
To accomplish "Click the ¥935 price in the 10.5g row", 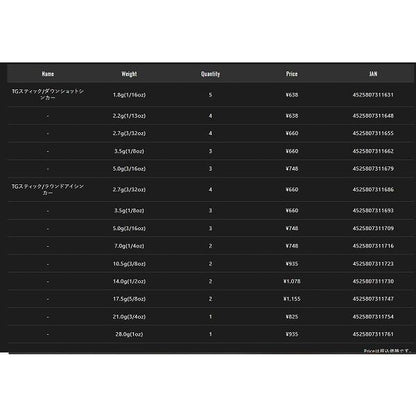I will (292, 264).
